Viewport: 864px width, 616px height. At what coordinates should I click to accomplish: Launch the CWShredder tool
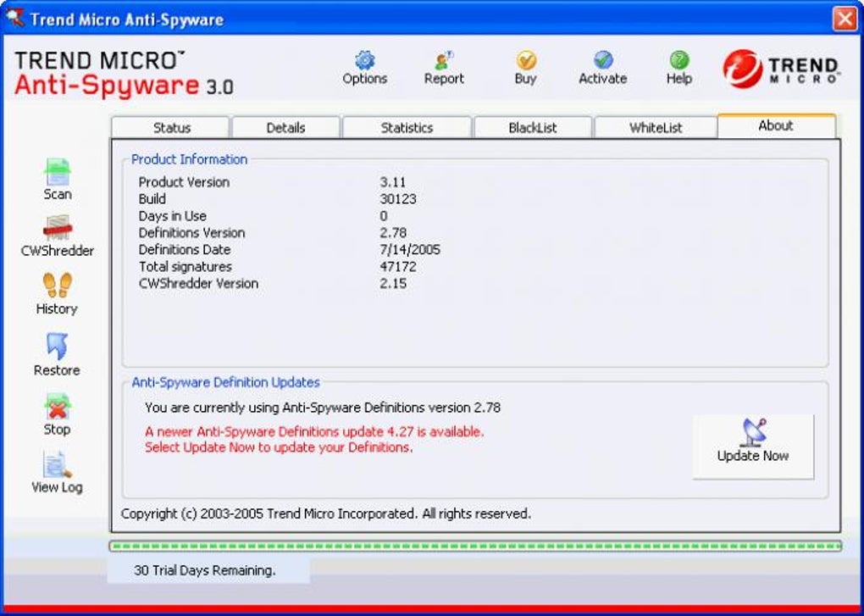[x=58, y=236]
